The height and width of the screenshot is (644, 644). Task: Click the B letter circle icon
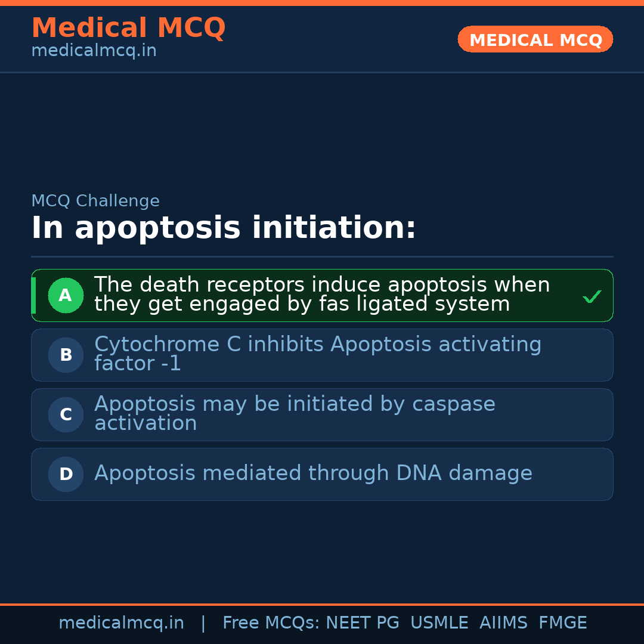point(66,355)
